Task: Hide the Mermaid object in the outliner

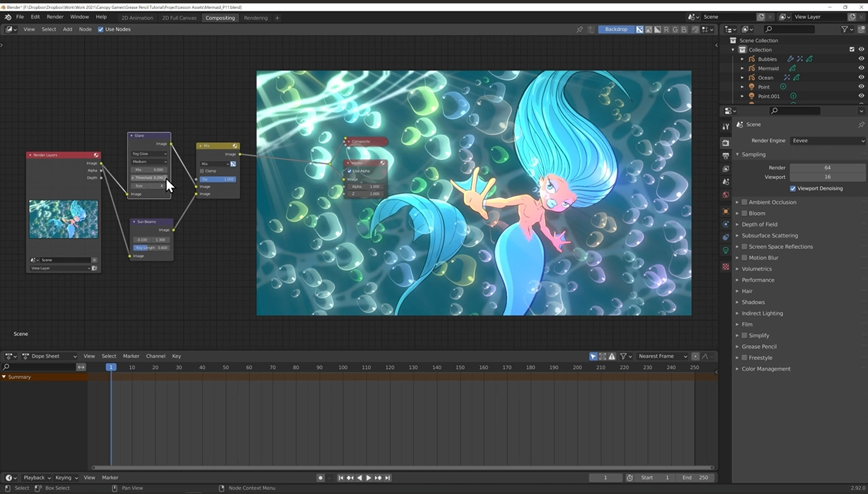Action: 861,68
